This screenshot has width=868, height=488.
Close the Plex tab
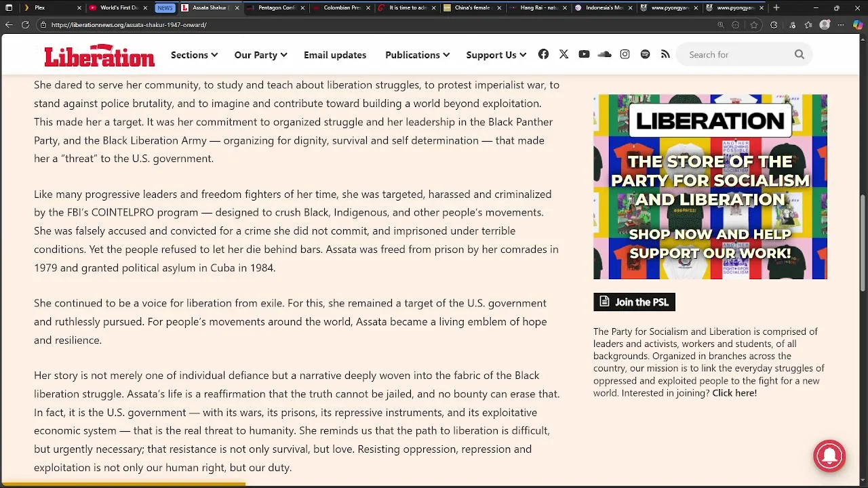tap(79, 8)
